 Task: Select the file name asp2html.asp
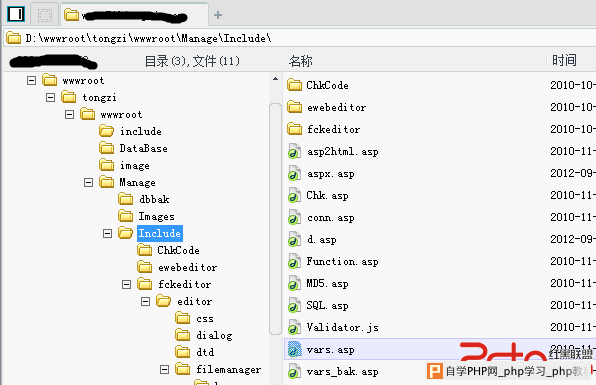point(342,152)
